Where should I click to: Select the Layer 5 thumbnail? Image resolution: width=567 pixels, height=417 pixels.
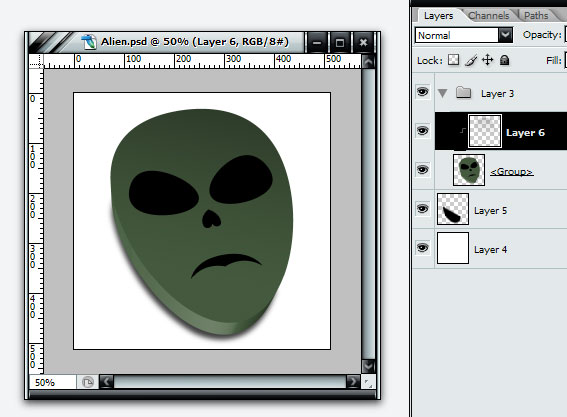click(453, 209)
